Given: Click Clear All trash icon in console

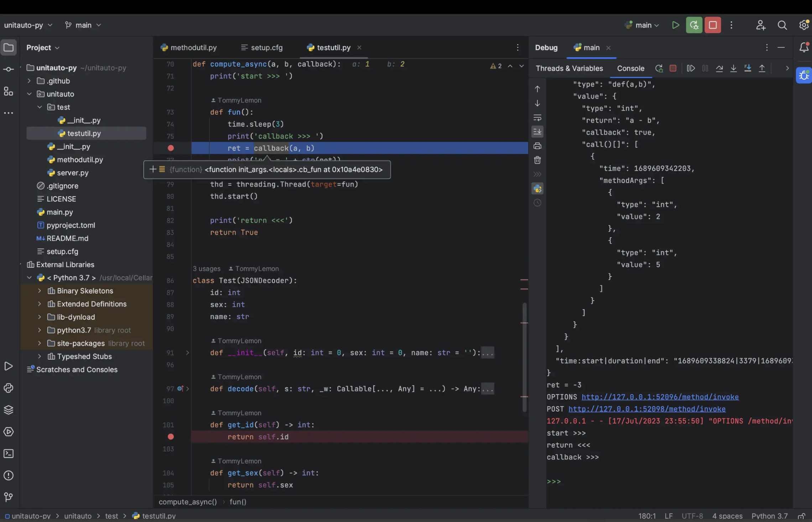Looking at the screenshot, I should [537, 160].
